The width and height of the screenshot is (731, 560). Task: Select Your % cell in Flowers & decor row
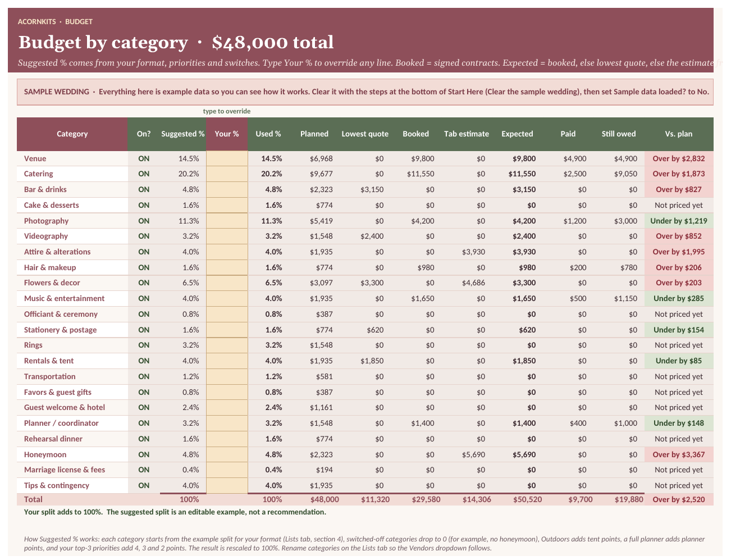227,283
